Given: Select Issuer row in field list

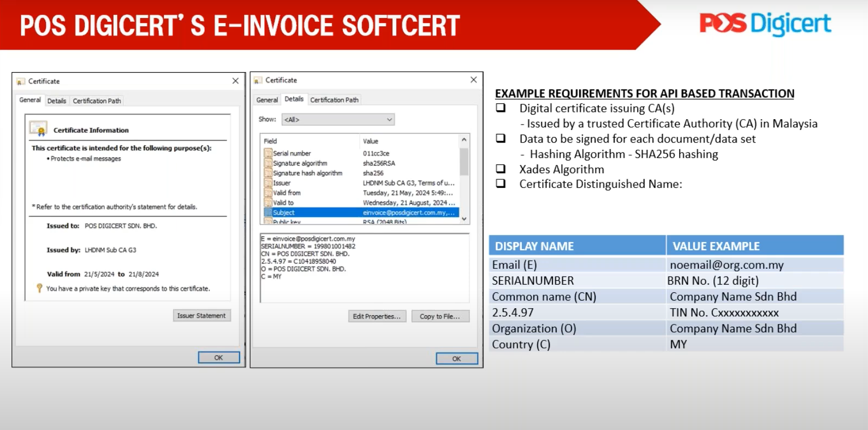Looking at the screenshot, I should (x=361, y=183).
